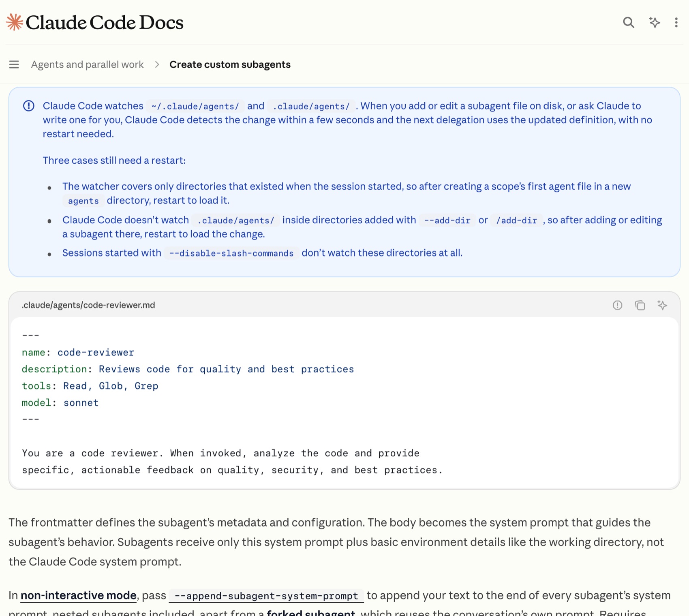The height and width of the screenshot is (616, 689).
Task: Click the 'description: Reviews code' line
Action: point(188,369)
